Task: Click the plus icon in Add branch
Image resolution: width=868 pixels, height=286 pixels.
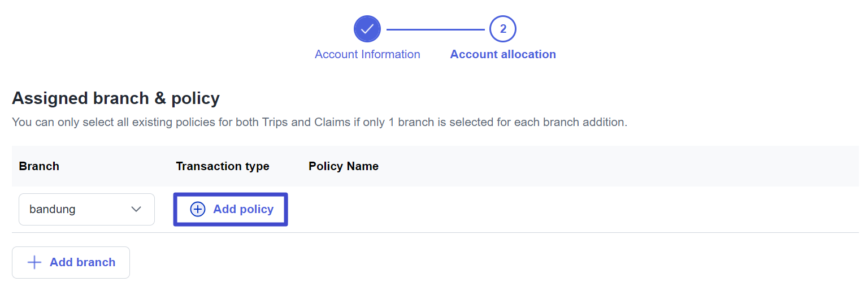Action: [x=34, y=262]
